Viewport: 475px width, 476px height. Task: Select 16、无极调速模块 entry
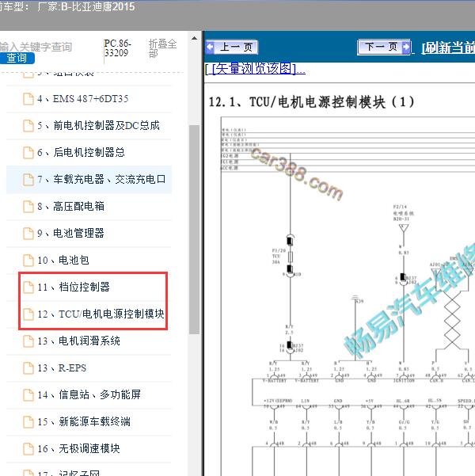pyautogui.click(x=89, y=449)
